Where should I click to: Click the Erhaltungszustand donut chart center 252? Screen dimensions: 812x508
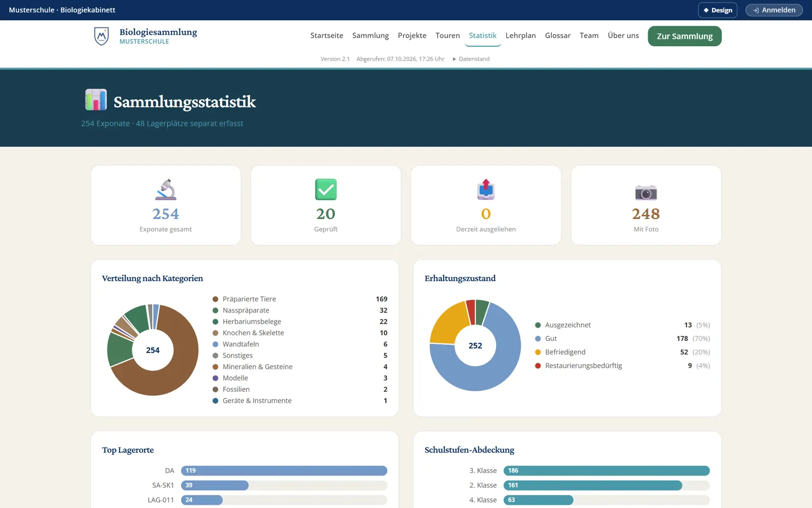click(476, 345)
